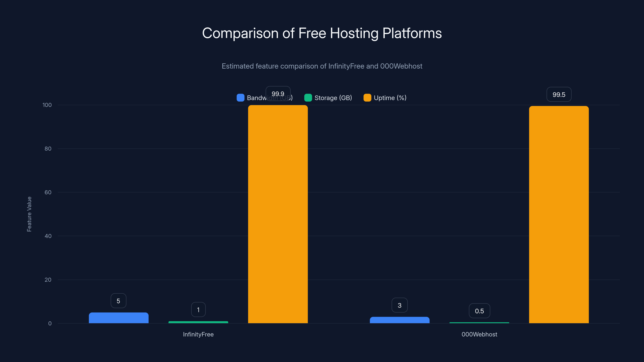
Task: Click the Feature Value y-axis title
Action: coord(29,214)
